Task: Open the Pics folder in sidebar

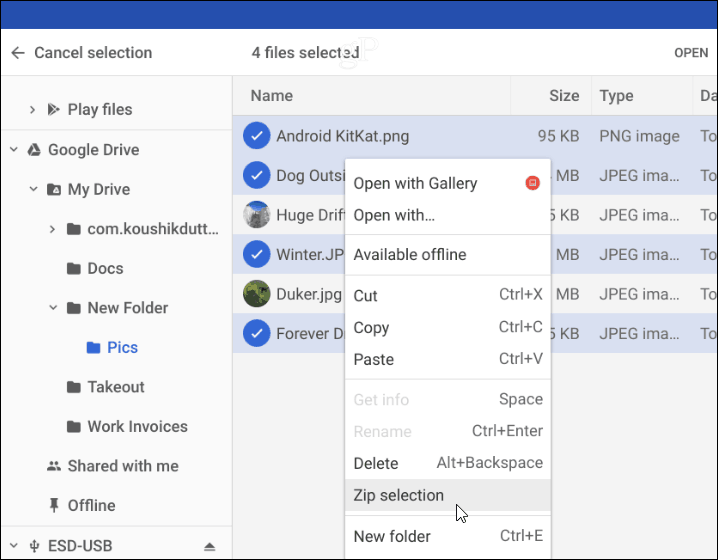Action: (x=122, y=348)
